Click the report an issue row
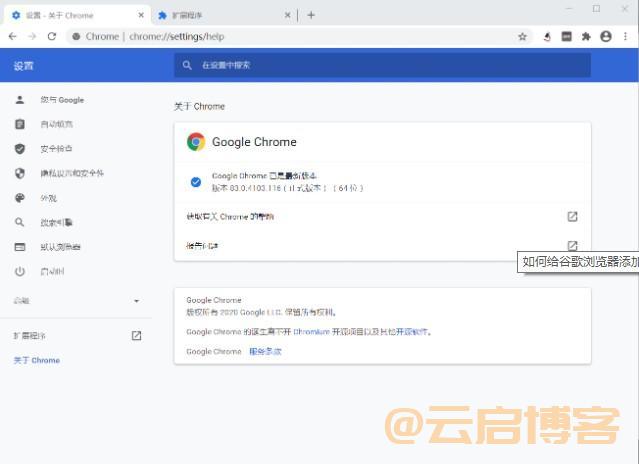 pyautogui.click(x=382, y=246)
